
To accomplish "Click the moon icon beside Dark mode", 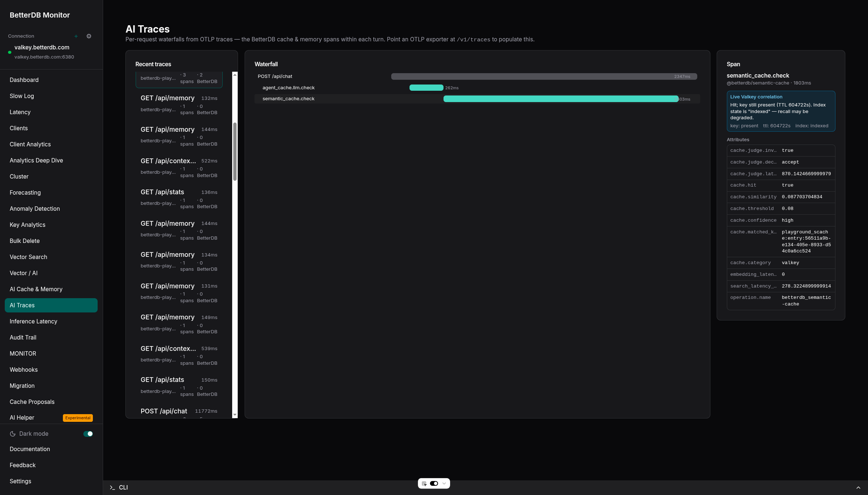I will click(13, 434).
